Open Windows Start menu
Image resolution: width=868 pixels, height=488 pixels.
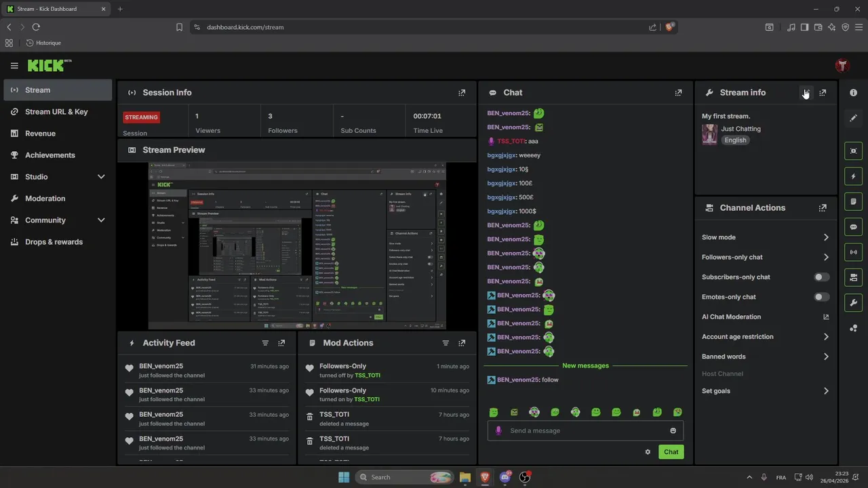[344, 477]
